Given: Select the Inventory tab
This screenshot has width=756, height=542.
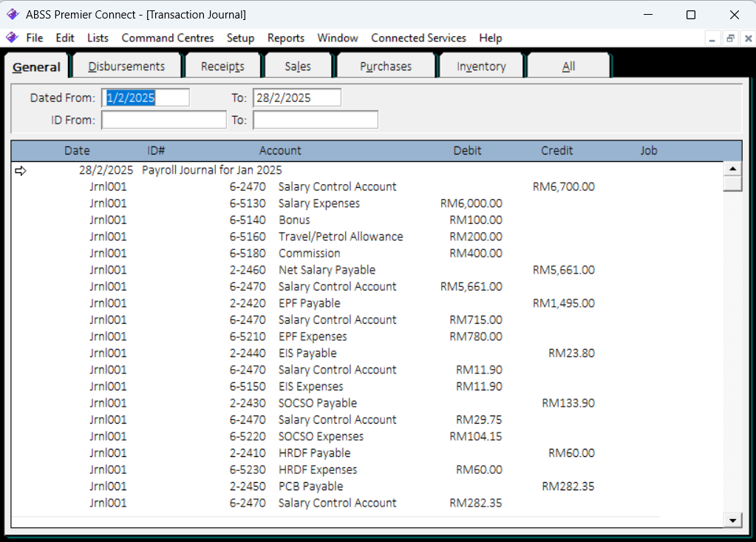Looking at the screenshot, I should click(x=481, y=67).
